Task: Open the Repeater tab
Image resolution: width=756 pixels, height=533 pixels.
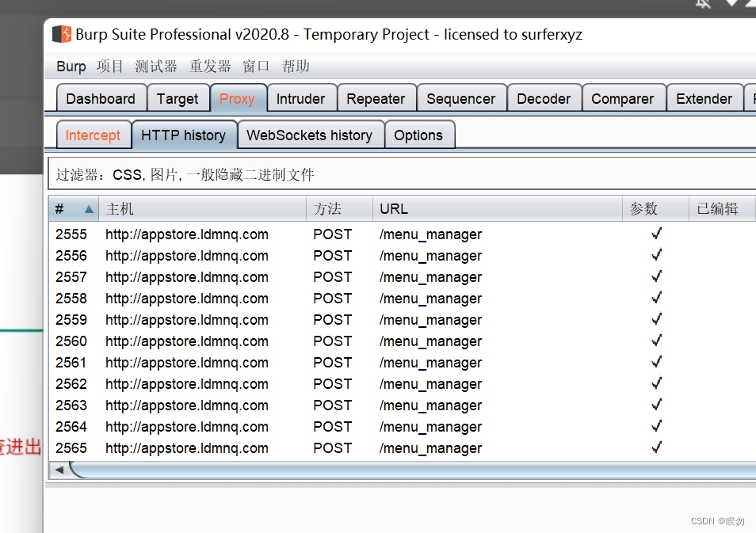Action: 376,98
